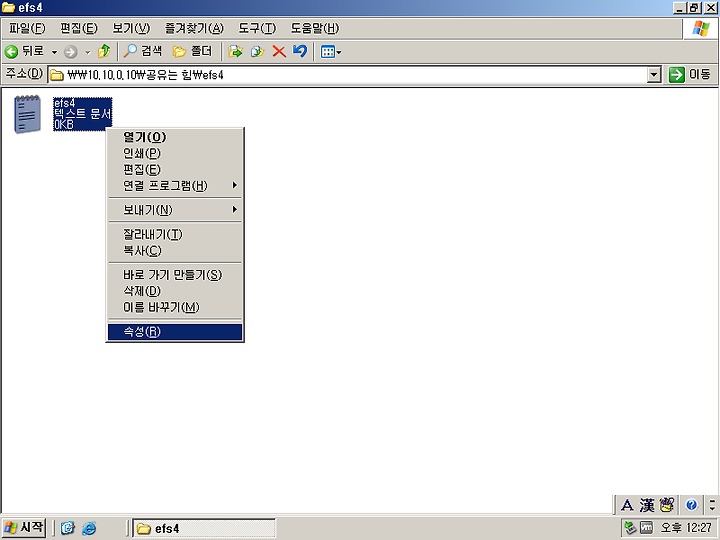Image resolution: width=720 pixels, height=540 pixels.
Task: Open the Views icon in toolbar
Action: [x=328, y=52]
